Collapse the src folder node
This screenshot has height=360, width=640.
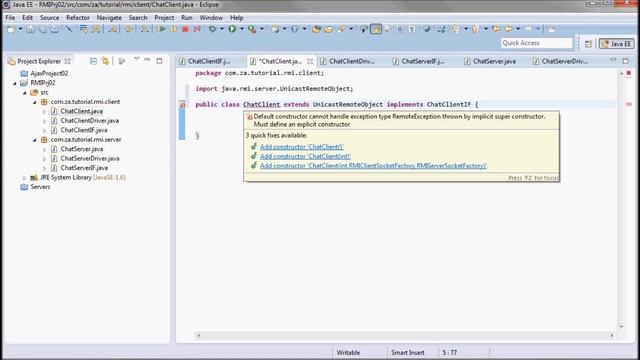[x=25, y=93]
